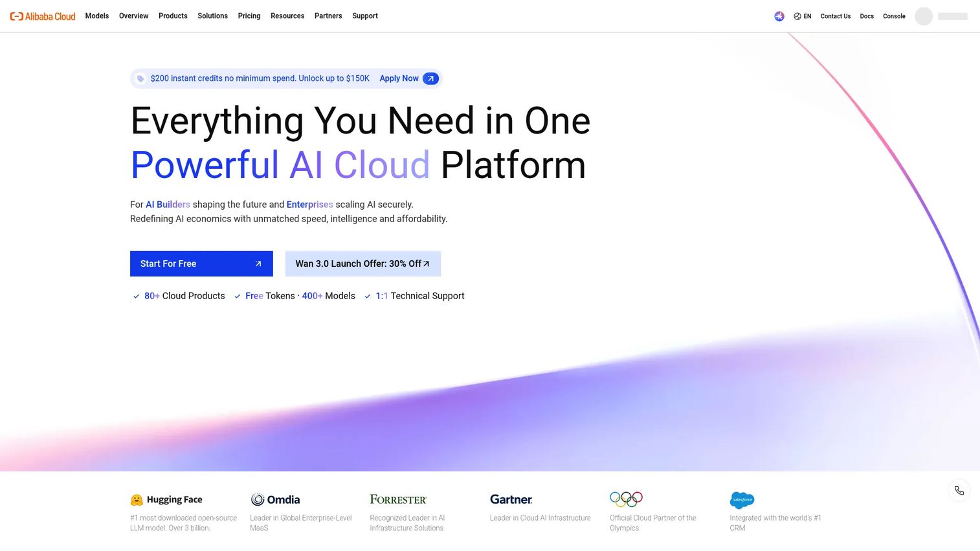The width and height of the screenshot is (980, 551).
Task: Go to the Overview menu item
Action: (x=134, y=16)
